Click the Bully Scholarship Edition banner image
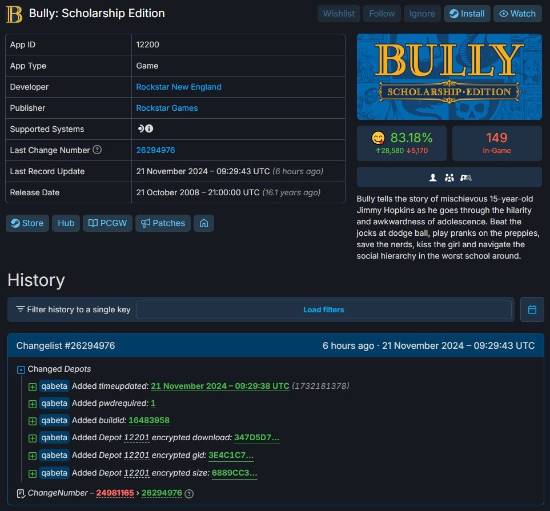The image size is (550, 511). (x=449, y=77)
